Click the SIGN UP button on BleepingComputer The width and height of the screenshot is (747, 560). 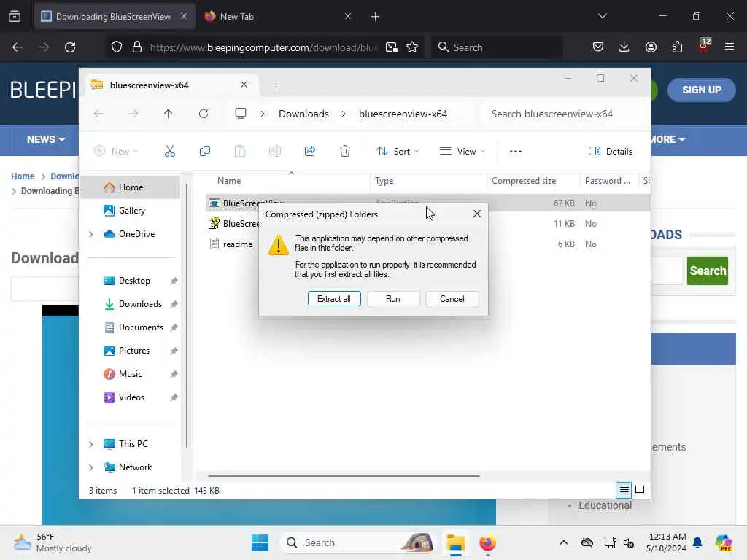(x=701, y=90)
